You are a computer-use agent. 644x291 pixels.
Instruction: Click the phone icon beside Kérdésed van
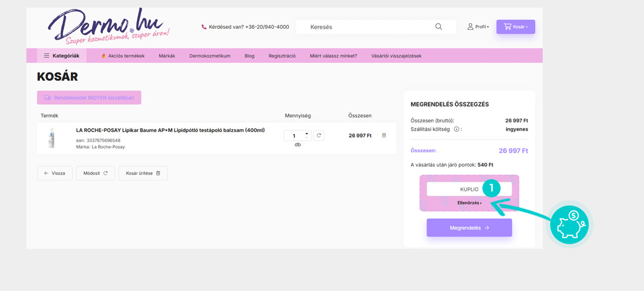coord(204,27)
